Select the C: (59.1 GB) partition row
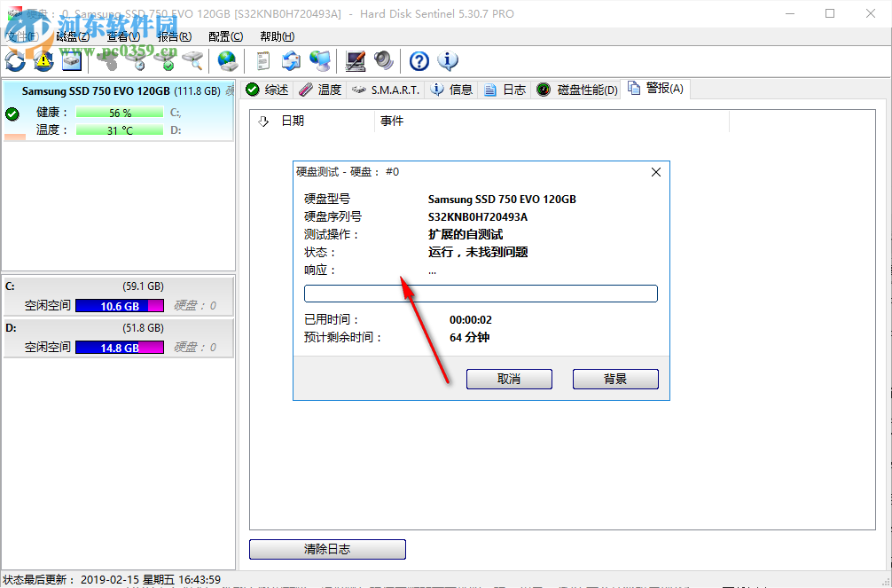 point(118,295)
